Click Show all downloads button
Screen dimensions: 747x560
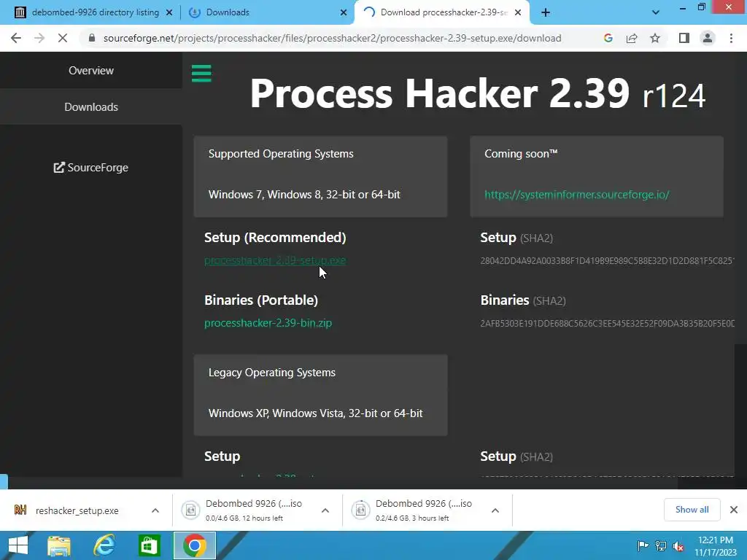coord(692,510)
